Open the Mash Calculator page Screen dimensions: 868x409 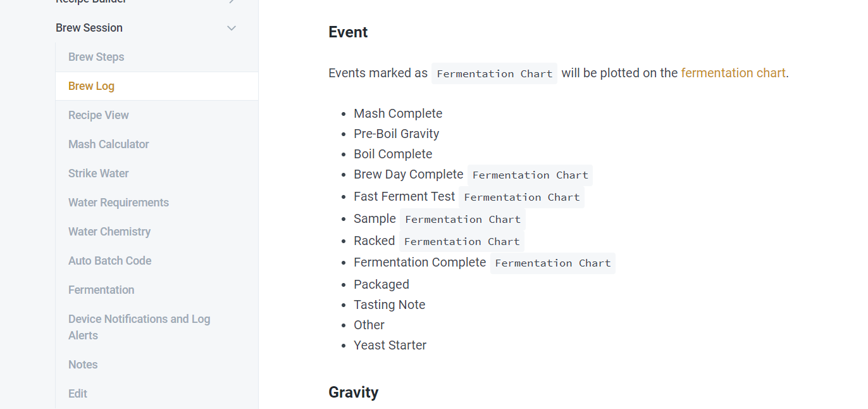pos(109,144)
